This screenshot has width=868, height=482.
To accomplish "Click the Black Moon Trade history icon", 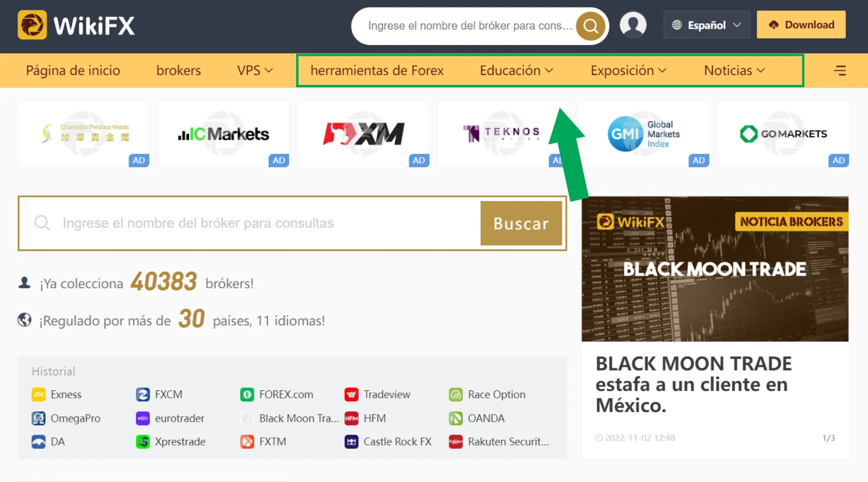I will point(247,418).
